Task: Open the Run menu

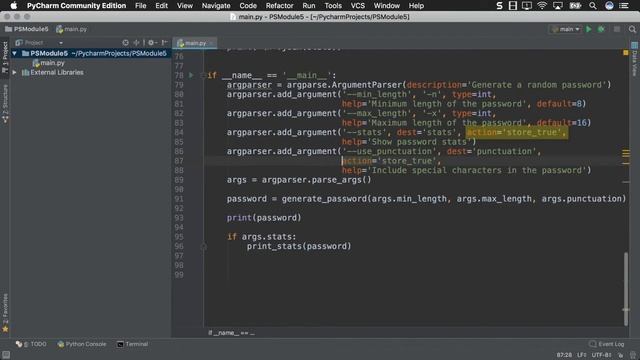Action: [309, 6]
